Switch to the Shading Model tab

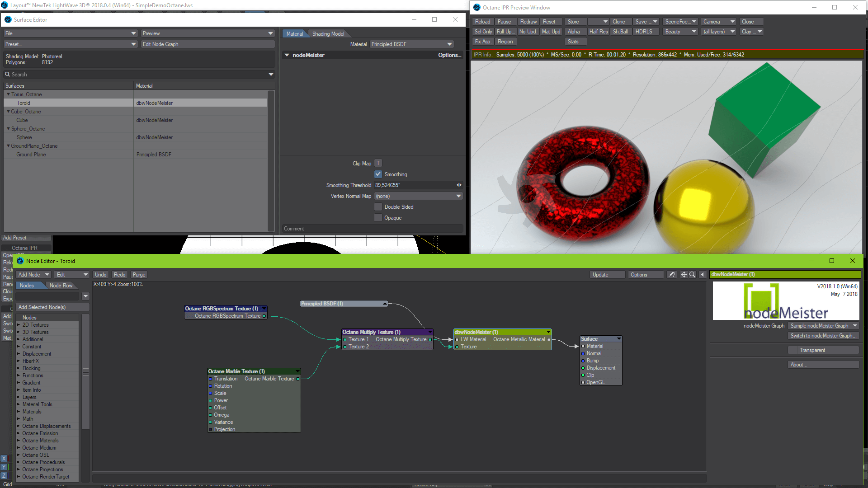click(x=328, y=34)
